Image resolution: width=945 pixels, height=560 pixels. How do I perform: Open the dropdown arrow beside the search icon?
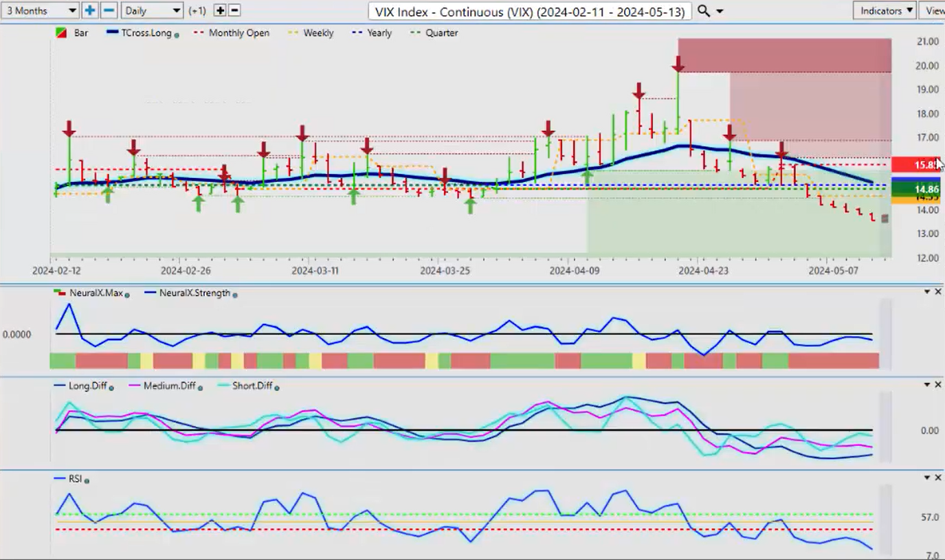(720, 12)
